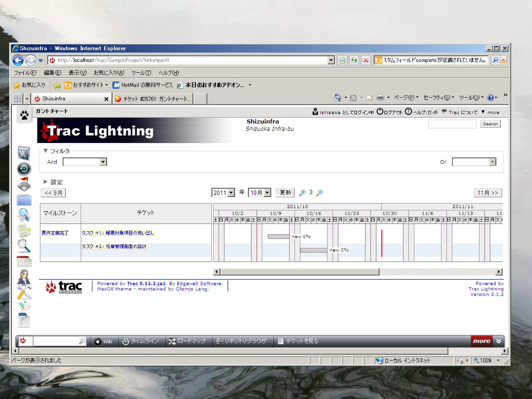Open the year 2011 dropdown
Screen dimensions: 532x399
(231, 193)
